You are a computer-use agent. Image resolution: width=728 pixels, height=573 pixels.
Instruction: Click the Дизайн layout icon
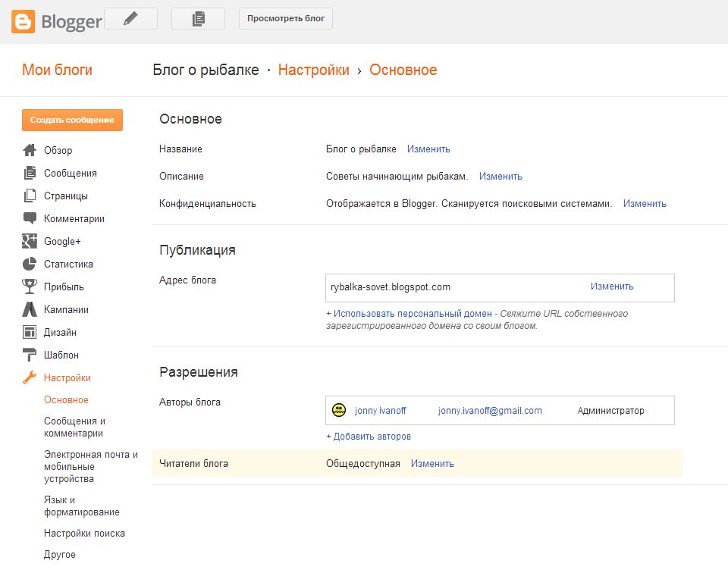tap(30, 332)
